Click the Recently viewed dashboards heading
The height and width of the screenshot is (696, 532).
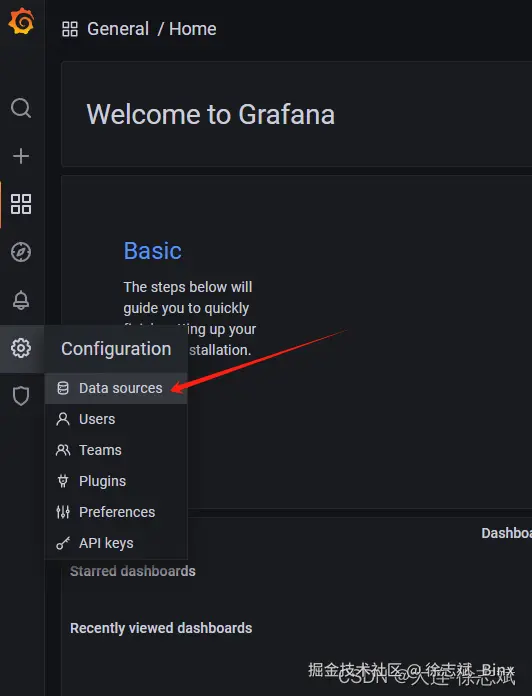coord(161,628)
